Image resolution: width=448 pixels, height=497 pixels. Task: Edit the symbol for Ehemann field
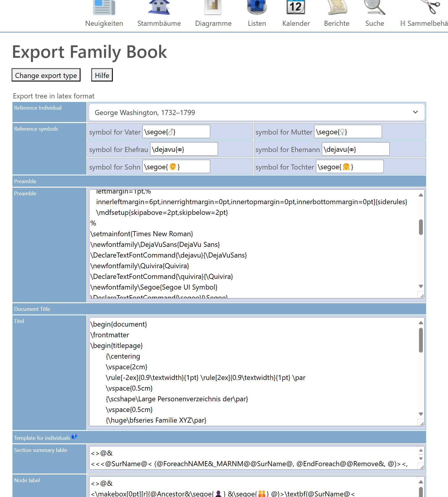click(356, 149)
